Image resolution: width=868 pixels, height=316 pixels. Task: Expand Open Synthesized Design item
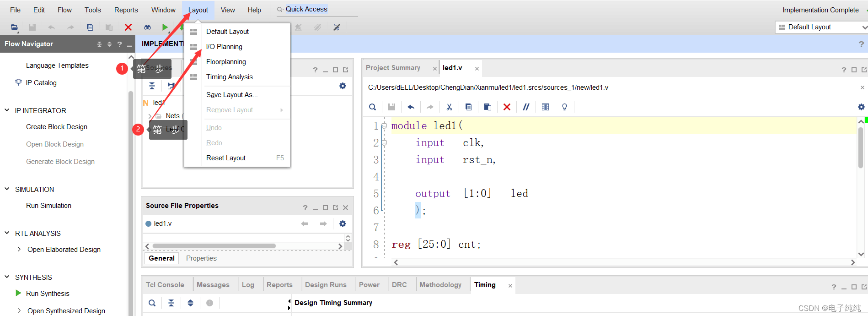point(19,311)
